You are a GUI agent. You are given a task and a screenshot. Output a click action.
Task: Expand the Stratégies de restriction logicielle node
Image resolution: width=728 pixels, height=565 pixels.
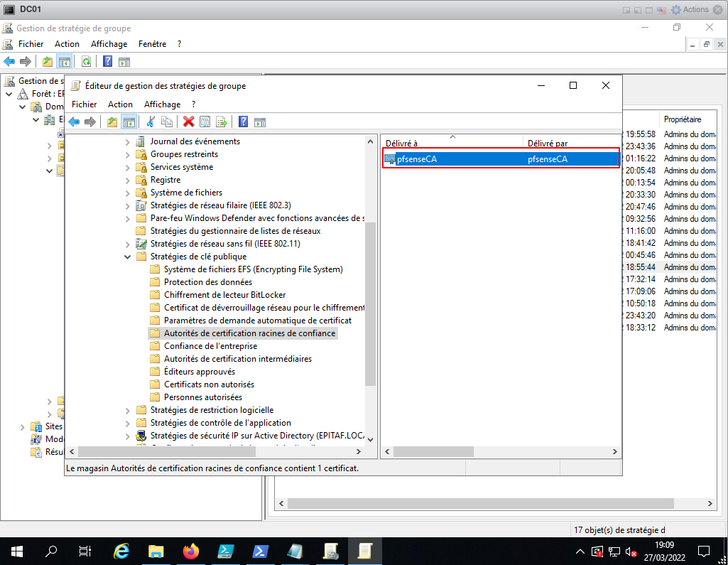pyautogui.click(x=128, y=410)
